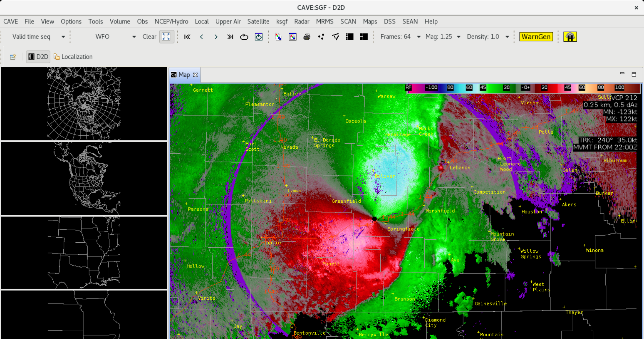Click the Lebanon city label on map
644x339 pixels.
click(x=460, y=167)
